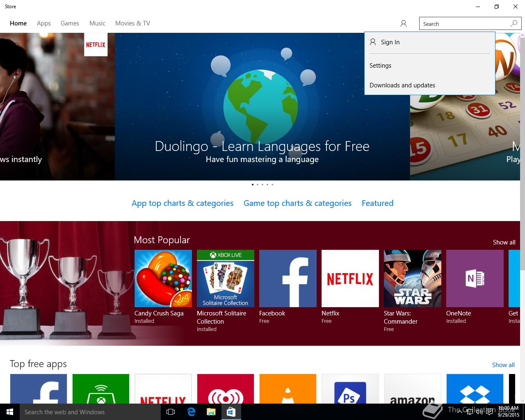Image resolution: width=525 pixels, height=420 pixels.
Task: Open the user account icon in header
Action: pos(404,23)
